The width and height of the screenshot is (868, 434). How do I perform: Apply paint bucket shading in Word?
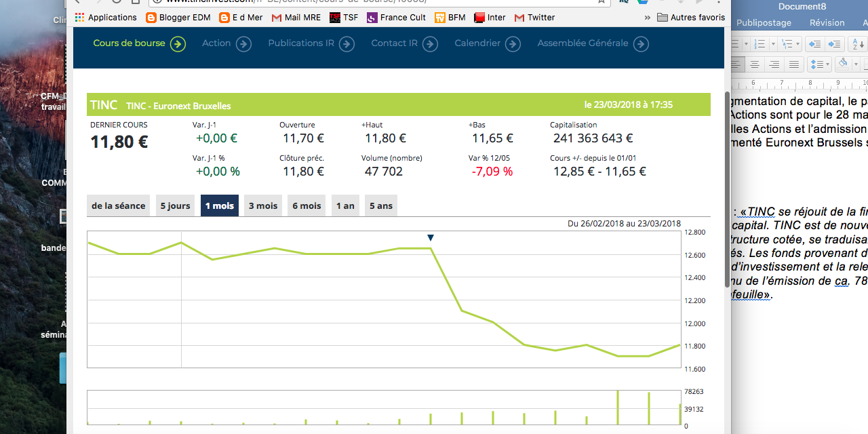pos(843,64)
